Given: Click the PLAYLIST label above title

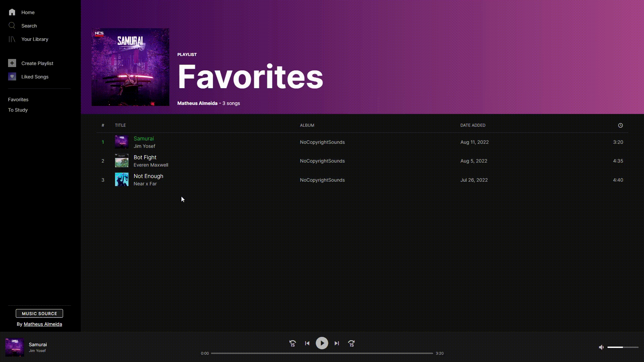Looking at the screenshot, I should coord(187,54).
